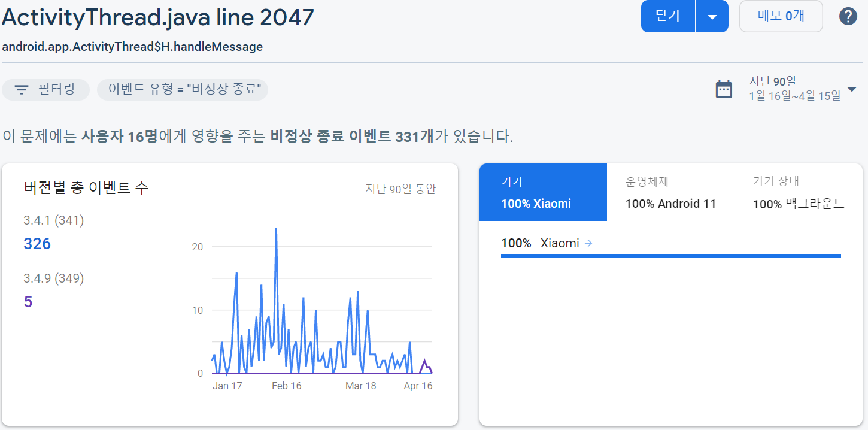Switch to the 운영체제 tab
This screenshot has height=430, width=868.
pyautogui.click(x=670, y=192)
